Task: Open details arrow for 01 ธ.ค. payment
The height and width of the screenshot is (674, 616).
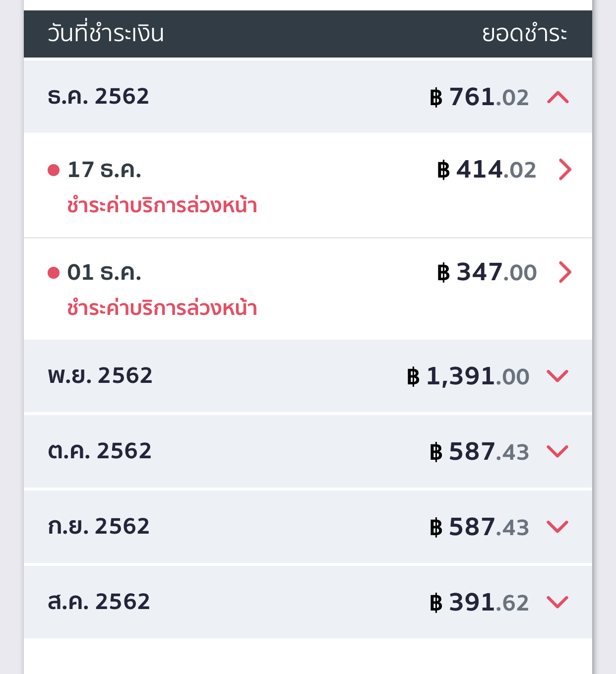Action: click(565, 272)
